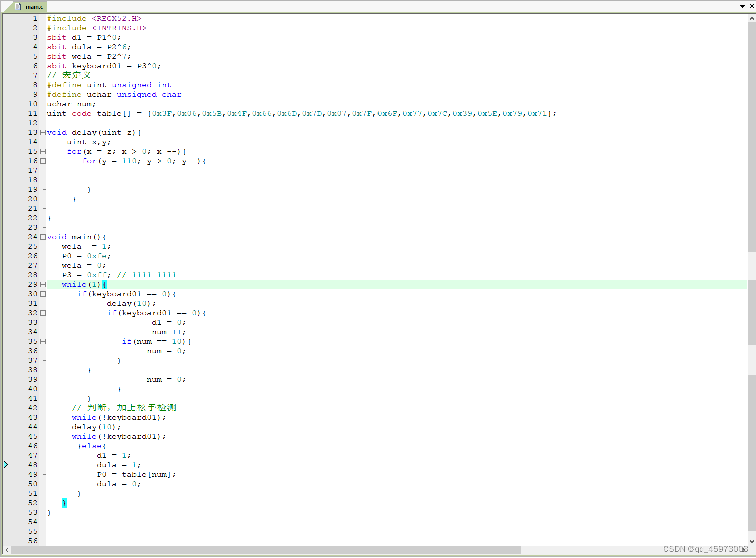Viewport: 756px width, 558px height.
Task: Click line number 56 in the gutter
Action: point(33,541)
